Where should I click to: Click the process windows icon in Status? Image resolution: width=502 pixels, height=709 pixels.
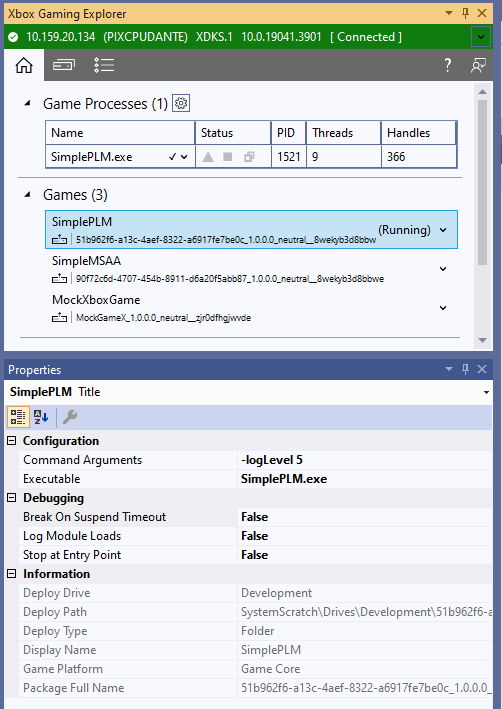pyautogui.click(x=249, y=157)
